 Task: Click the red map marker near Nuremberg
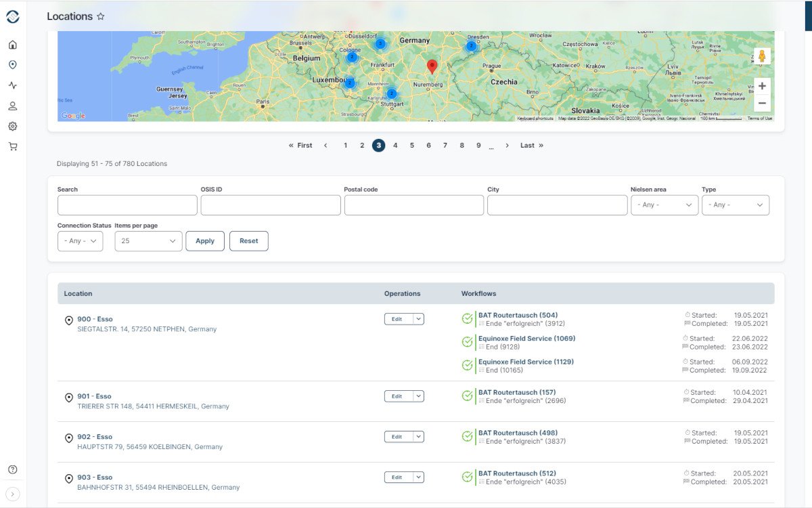[x=432, y=66]
